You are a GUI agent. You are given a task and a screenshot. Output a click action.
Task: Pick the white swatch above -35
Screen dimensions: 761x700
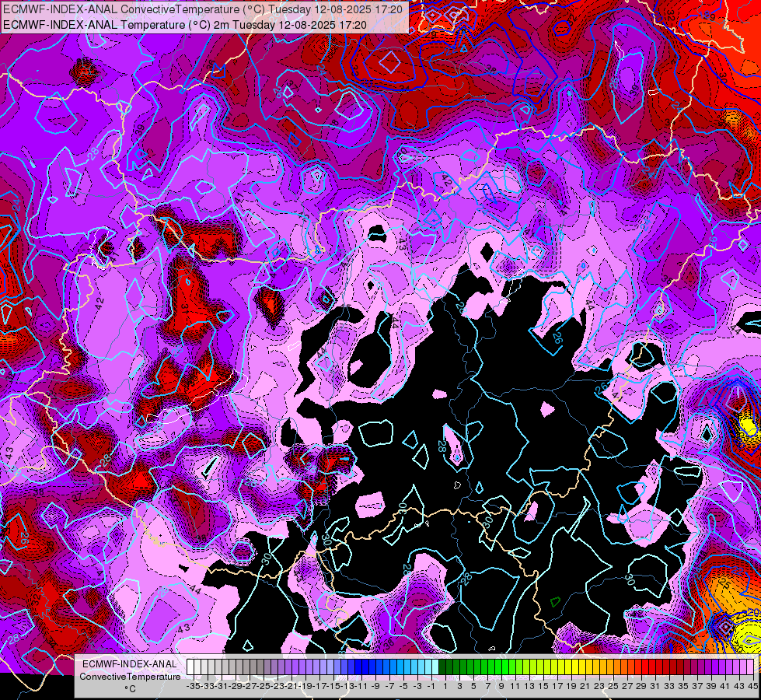point(190,667)
